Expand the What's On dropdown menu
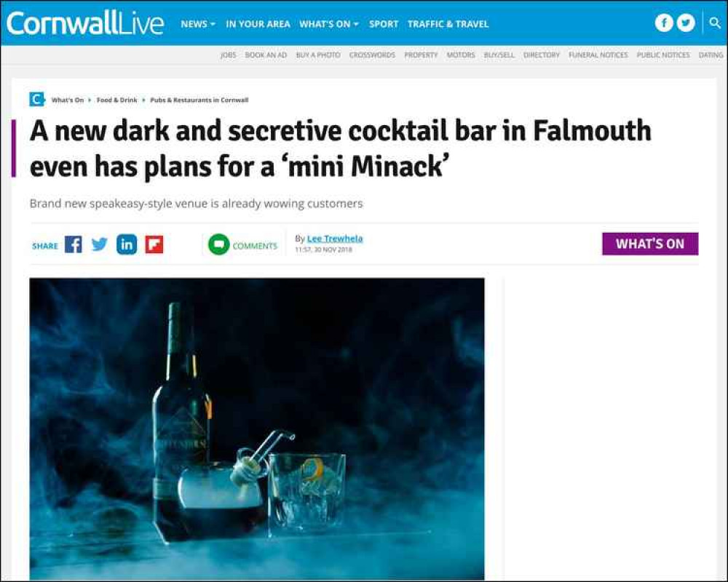The width and height of the screenshot is (728, 582). point(329,24)
